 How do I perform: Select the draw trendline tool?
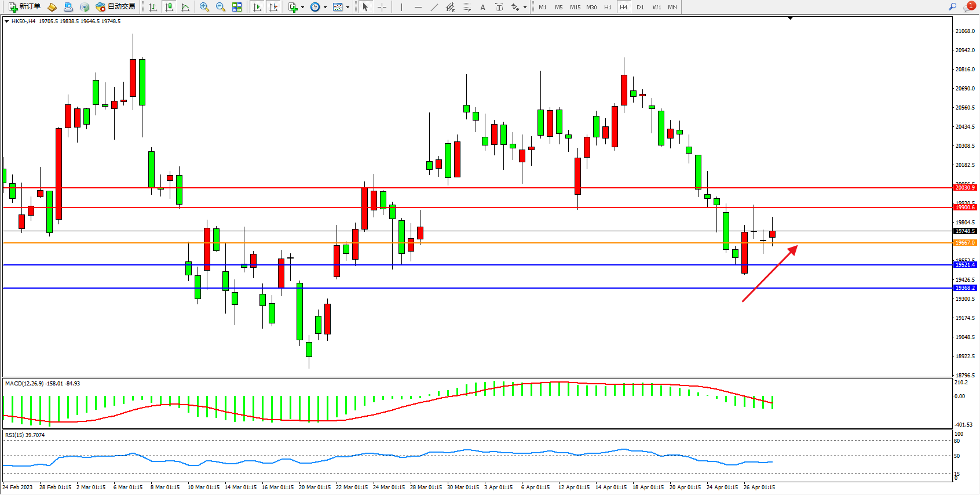pyautogui.click(x=434, y=7)
